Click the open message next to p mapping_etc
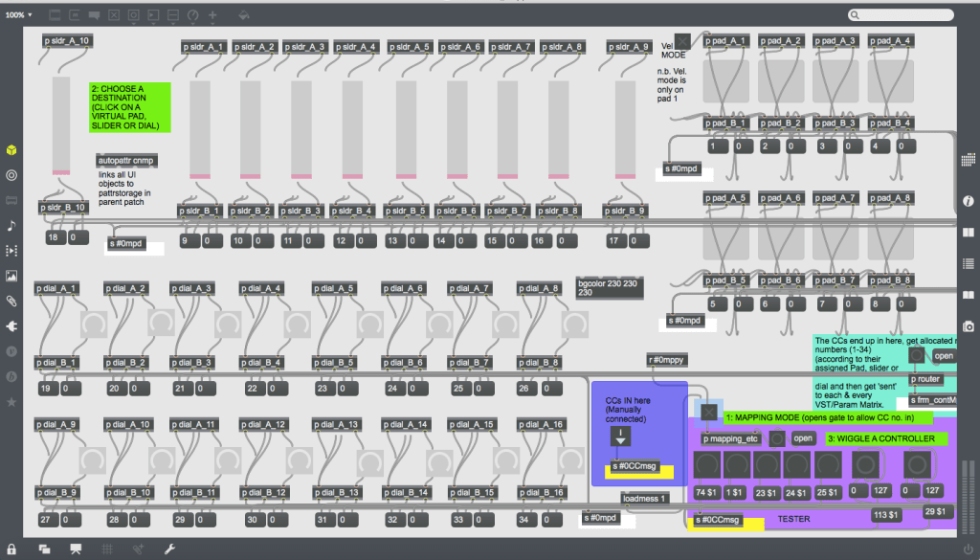The width and height of the screenshot is (980, 560). [803, 438]
